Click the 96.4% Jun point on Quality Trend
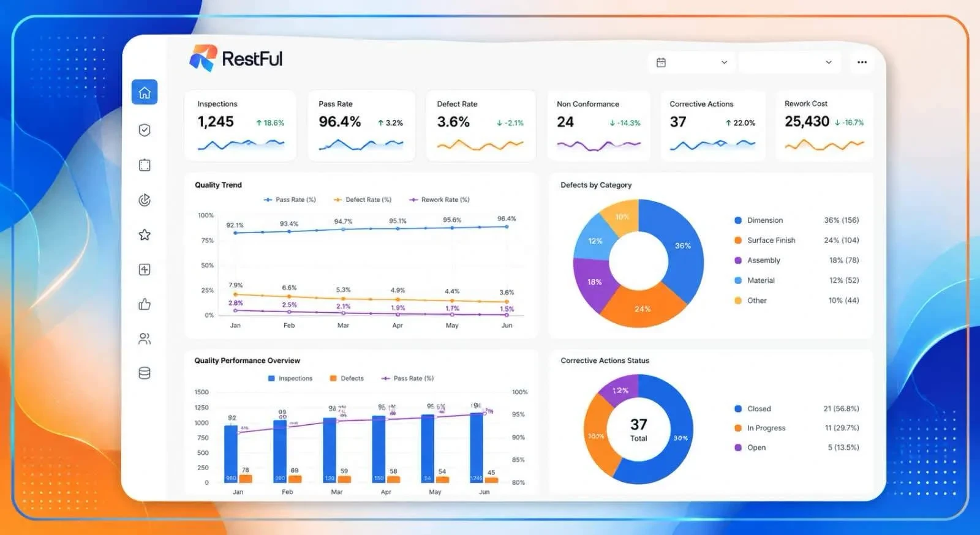Viewport: 980px width, 535px height. click(x=507, y=226)
